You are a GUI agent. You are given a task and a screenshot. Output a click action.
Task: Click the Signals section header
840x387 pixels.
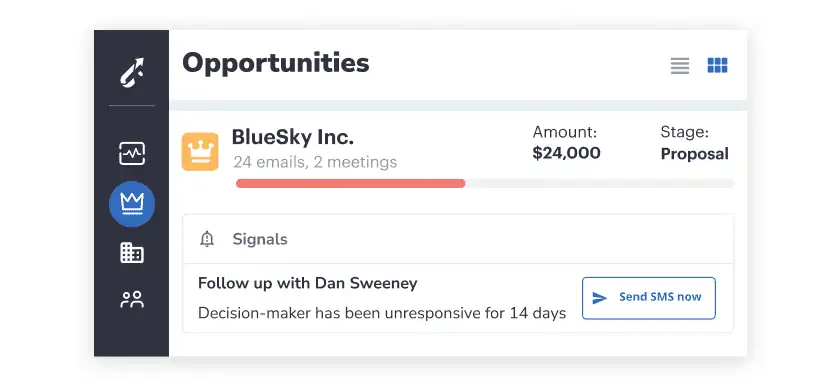tap(458, 239)
